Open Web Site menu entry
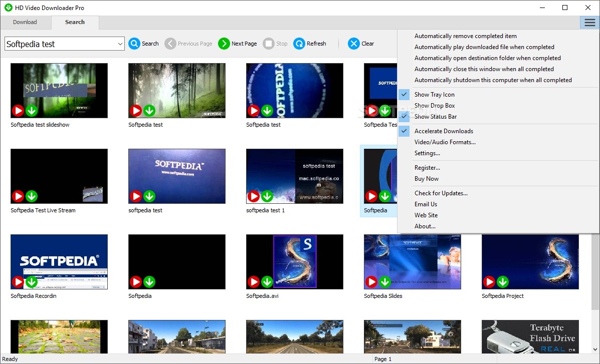 pos(497,216)
